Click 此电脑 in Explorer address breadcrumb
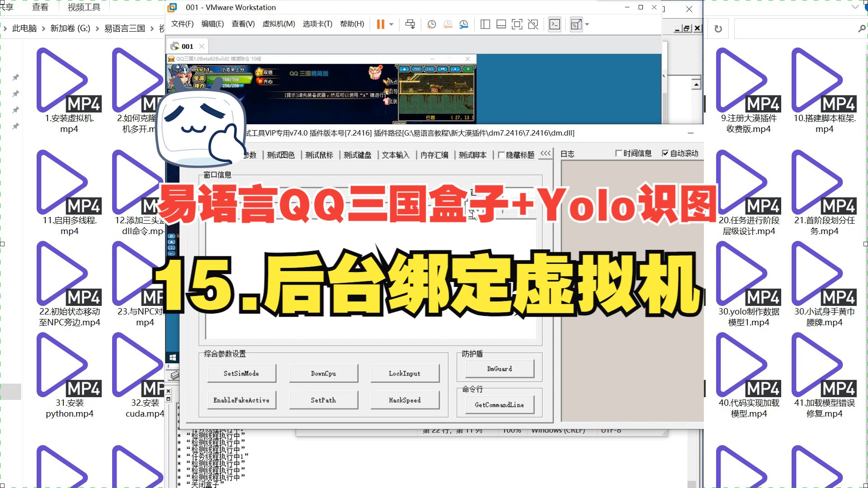868x488 pixels. point(24,28)
